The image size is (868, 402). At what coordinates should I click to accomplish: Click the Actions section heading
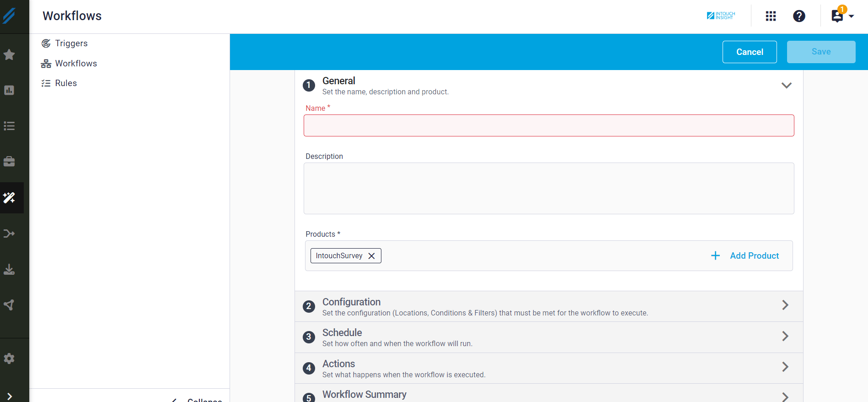pyautogui.click(x=339, y=364)
